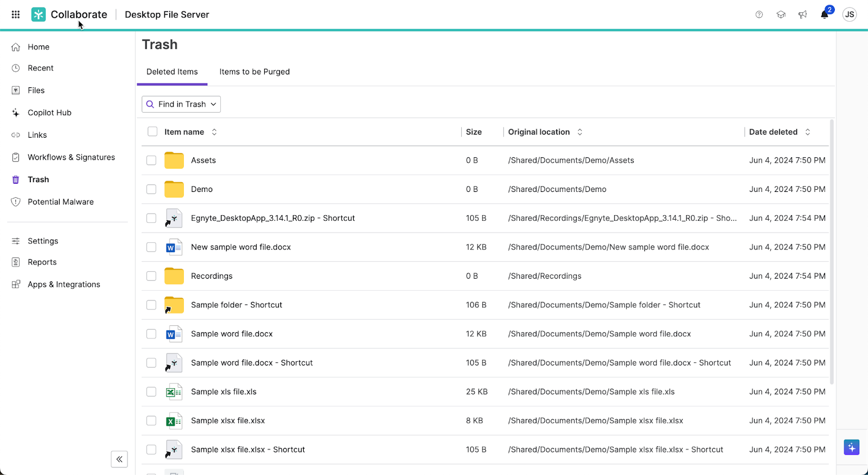Open the app launcher grid icon

(x=16, y=15)
